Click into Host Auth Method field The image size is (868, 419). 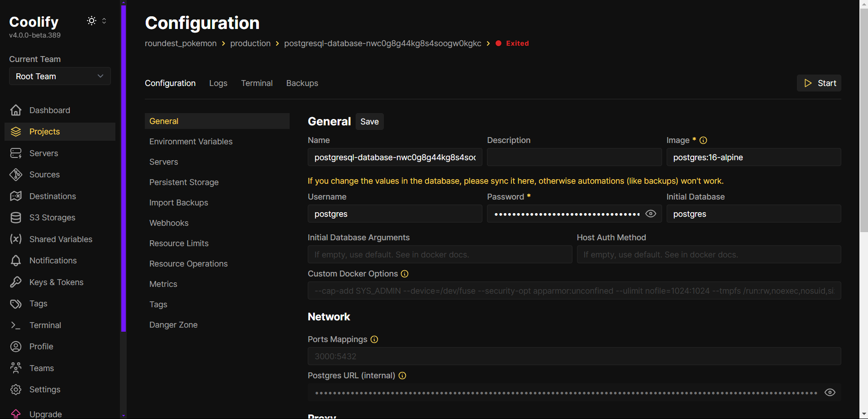coord(709,254)
